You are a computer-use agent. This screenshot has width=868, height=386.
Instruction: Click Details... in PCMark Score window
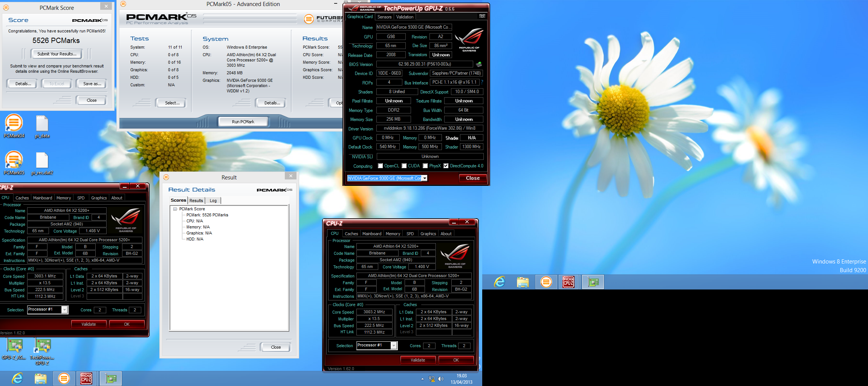coord(23,84)
